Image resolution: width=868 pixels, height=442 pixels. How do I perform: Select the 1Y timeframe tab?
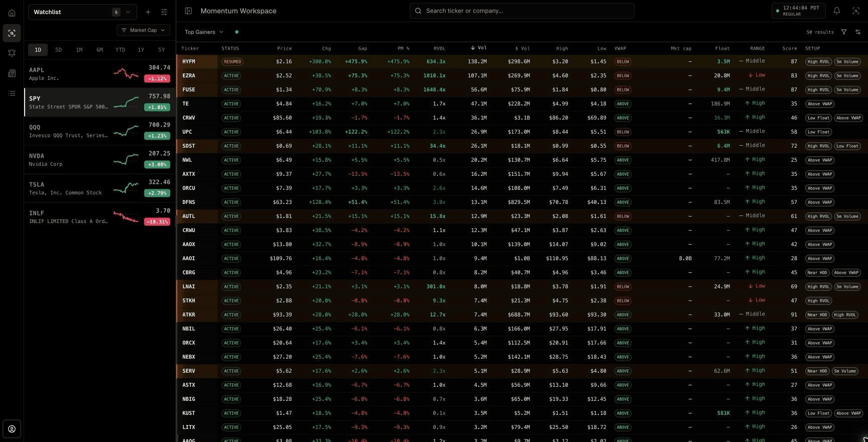point(141,50)
